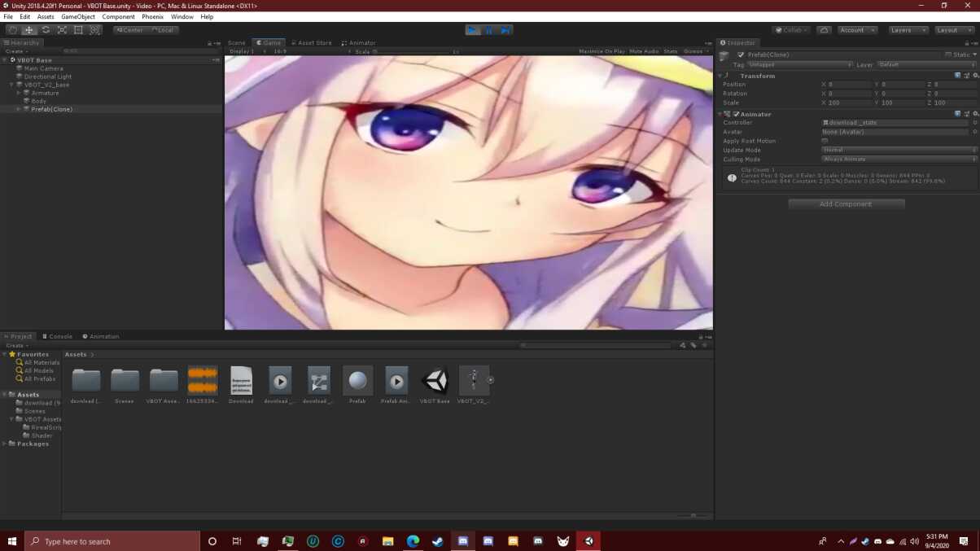Select the Rect Transform tool
This screenshot has width=980, height=551.
(78, 30)
